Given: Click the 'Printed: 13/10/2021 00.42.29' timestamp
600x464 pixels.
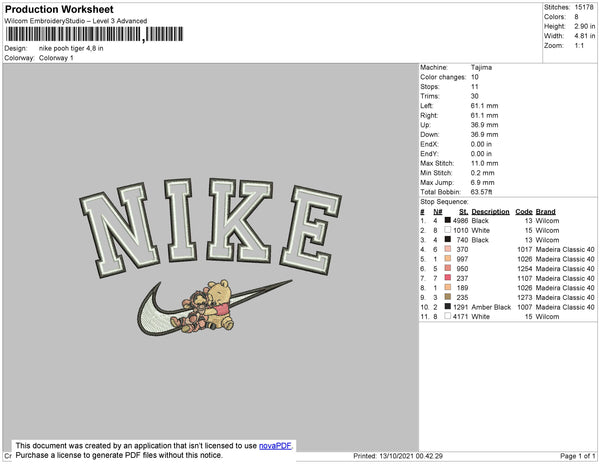Looking at the screenshot, I should [398, 456].
